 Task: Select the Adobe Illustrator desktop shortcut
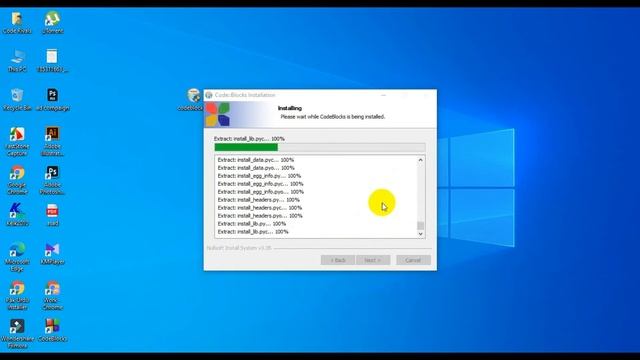coord(52,142)
